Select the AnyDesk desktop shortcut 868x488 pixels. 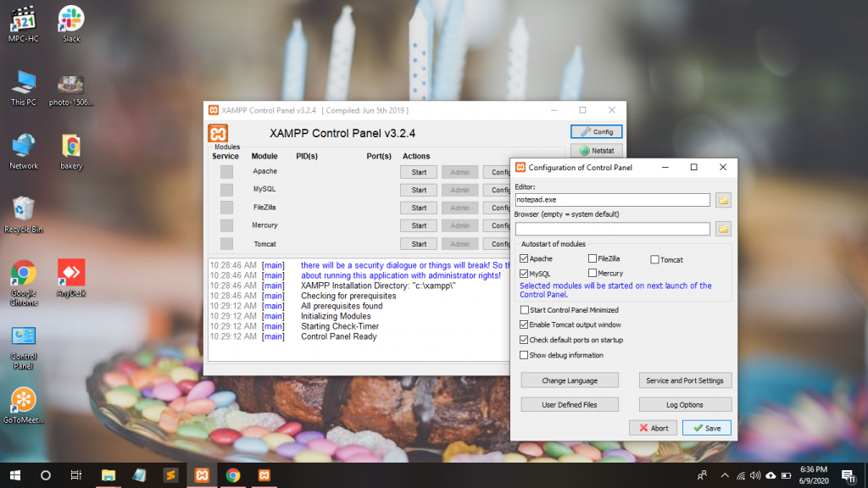[x=71, y=278]
